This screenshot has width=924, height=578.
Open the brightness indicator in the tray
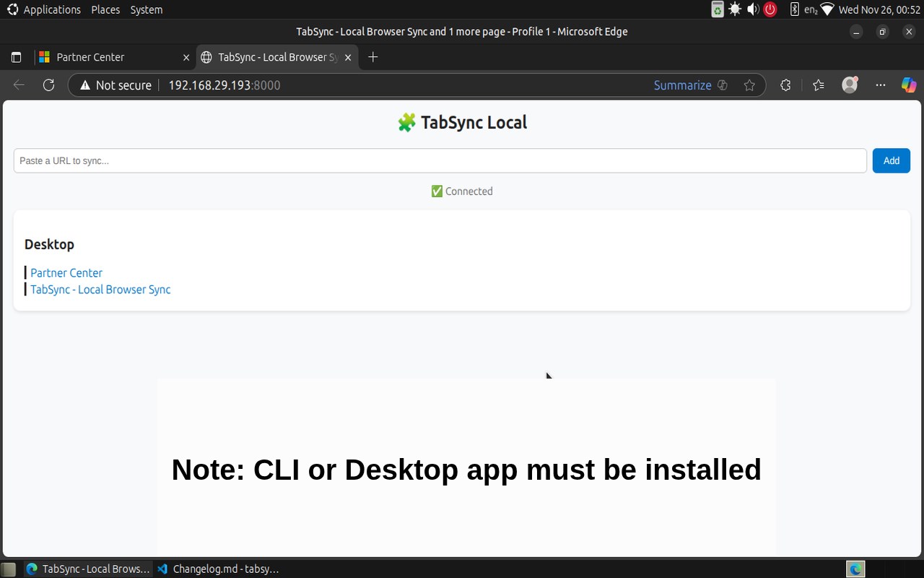pos(735,9)
